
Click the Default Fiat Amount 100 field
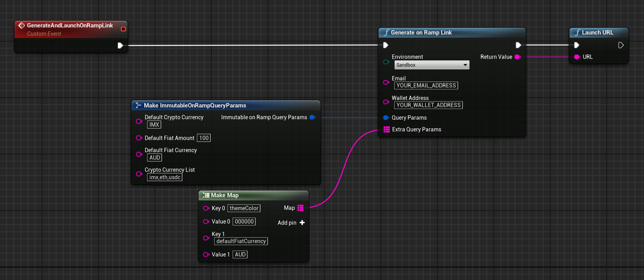(204, 138)
